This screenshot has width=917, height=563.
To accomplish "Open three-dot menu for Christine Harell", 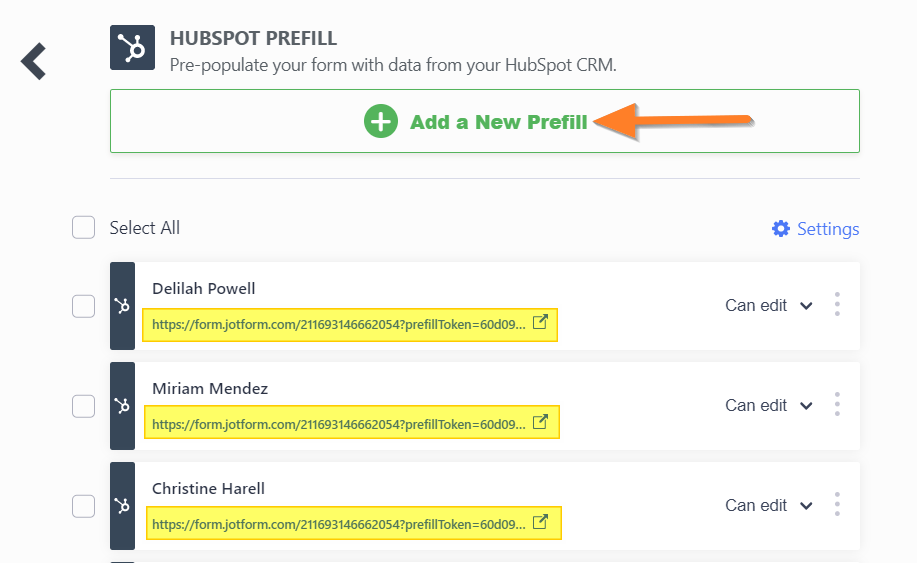I will tap(837, 505).
